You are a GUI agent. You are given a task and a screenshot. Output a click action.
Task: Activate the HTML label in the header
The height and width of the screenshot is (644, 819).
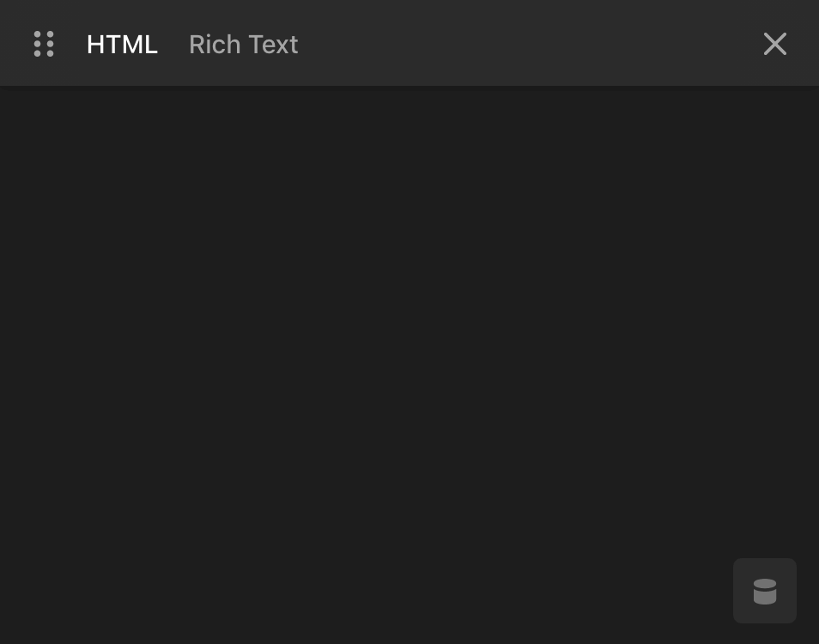pos(122,44)
